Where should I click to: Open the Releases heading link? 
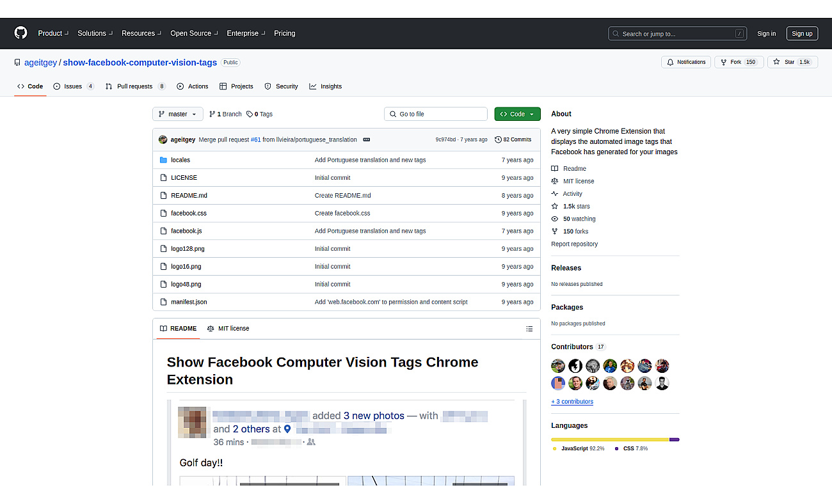pyautogui.click(x=566, y=268)
